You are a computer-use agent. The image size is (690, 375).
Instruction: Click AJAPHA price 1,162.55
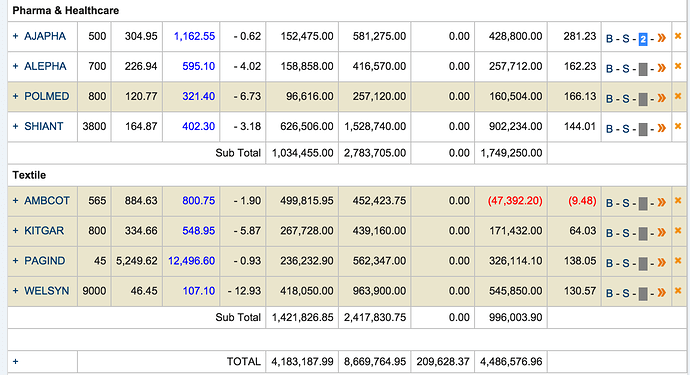[195, 36]
